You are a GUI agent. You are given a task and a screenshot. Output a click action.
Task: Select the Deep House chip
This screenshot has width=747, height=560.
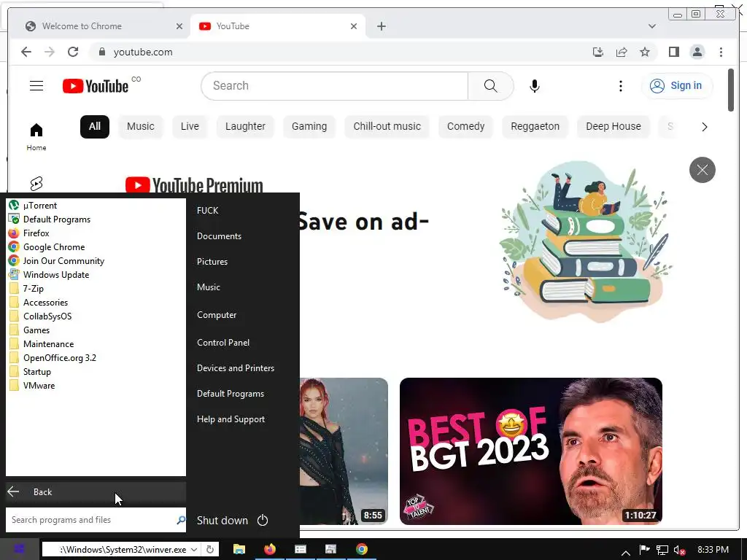613,127
